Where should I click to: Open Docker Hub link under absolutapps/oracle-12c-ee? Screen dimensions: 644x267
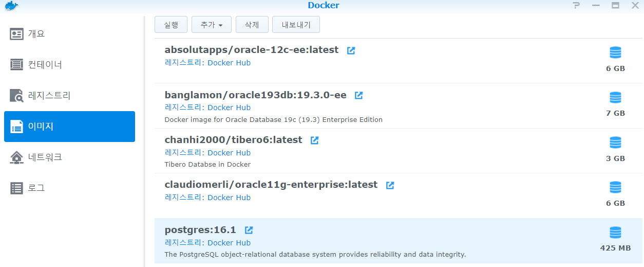[x=229, y=63]
